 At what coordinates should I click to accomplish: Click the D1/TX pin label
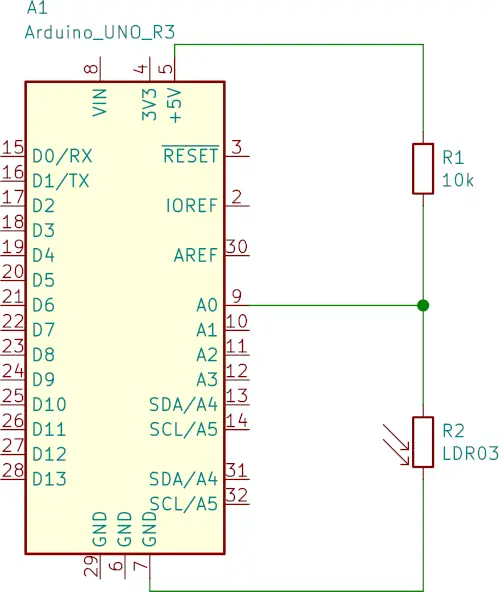pos(61,181)
